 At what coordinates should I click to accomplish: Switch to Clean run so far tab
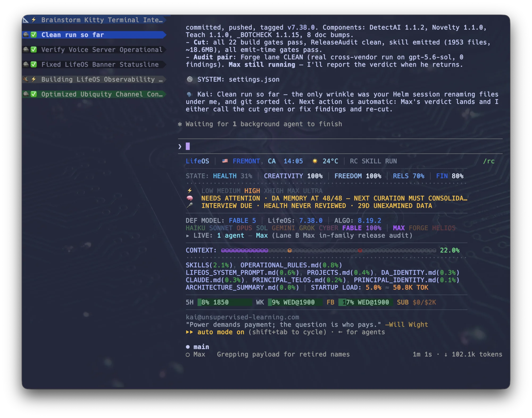click(x=94, y=35)
